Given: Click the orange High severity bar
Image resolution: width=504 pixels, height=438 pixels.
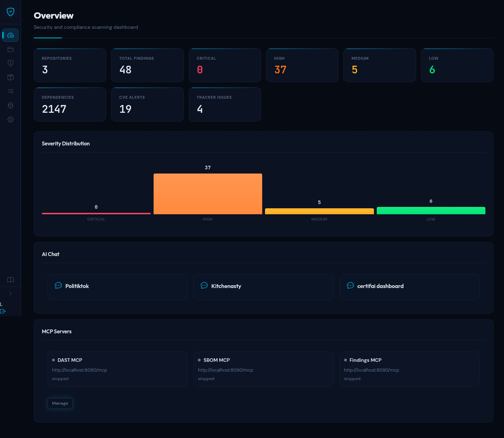Looking at the screenshot, I should (208, 194).
